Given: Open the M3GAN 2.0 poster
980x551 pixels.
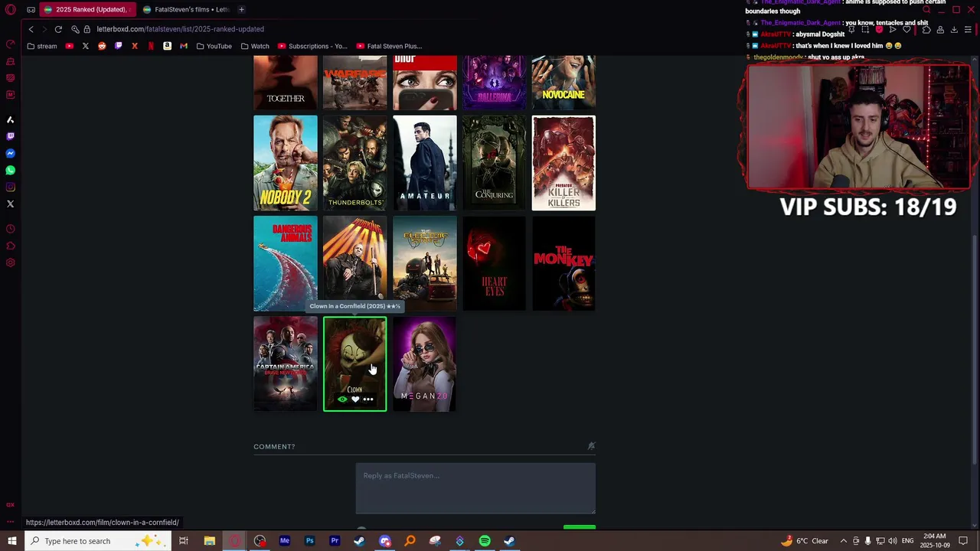Looking at the screenshot, I should click(x=425, y=364).
